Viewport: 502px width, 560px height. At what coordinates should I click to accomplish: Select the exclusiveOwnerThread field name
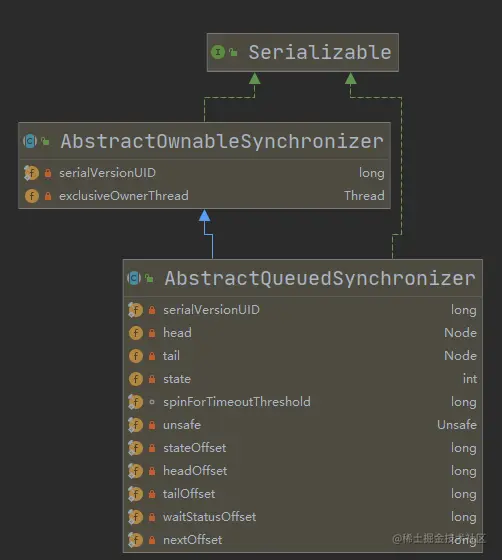coord(124,196)
